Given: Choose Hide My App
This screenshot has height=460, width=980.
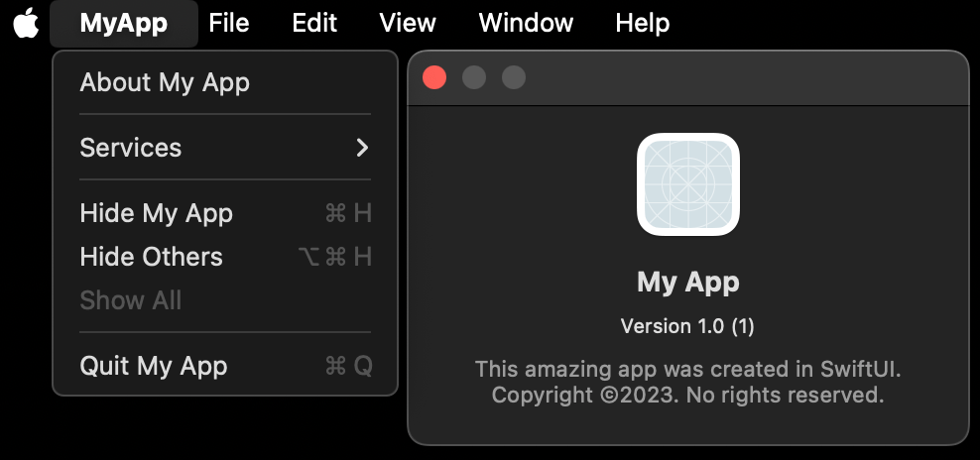Looking at the screenshot, I should pos(225,214).
